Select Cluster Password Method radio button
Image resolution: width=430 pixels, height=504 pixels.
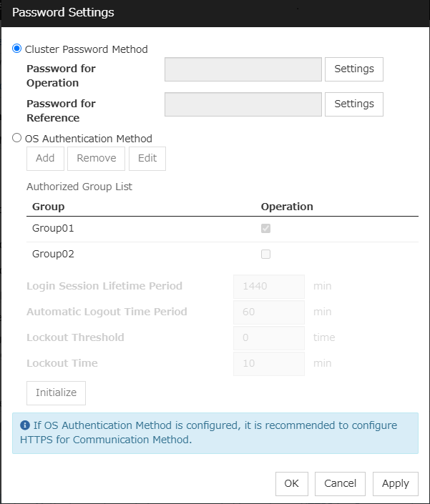tap(17, 49)
